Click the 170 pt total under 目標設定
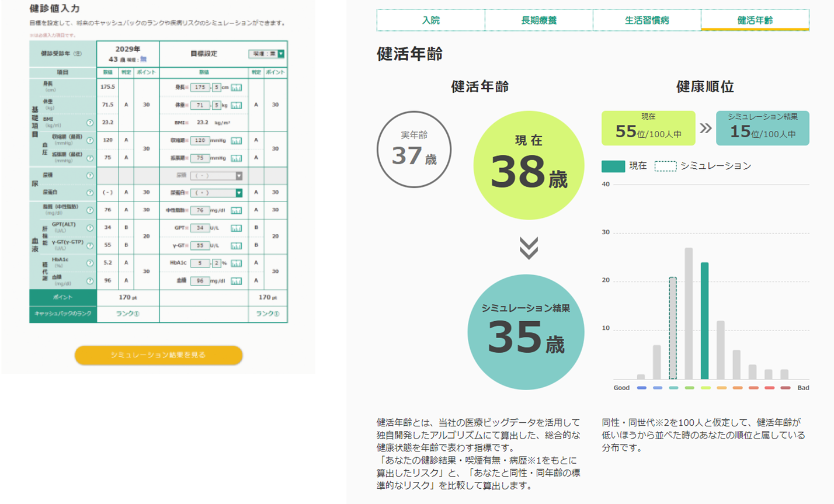This screenshot has width=834, height=504. tap(267, 297)
